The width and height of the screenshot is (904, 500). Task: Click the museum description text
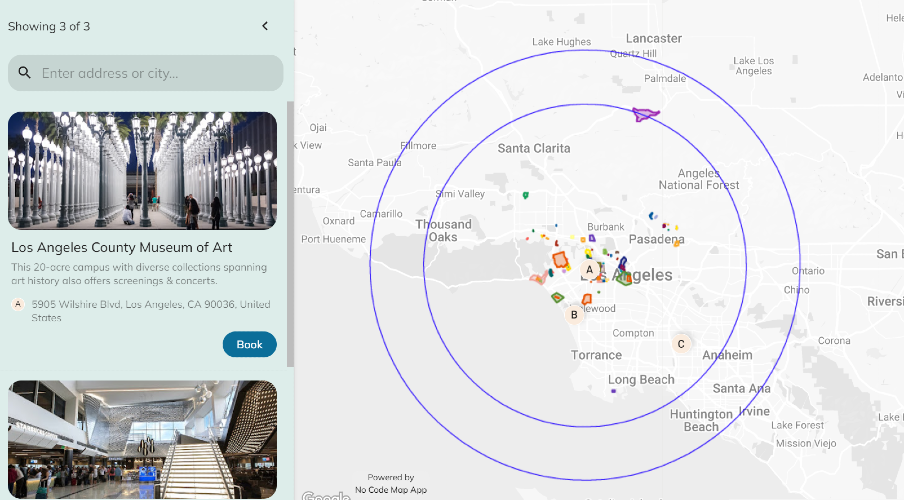pos(139,274)
